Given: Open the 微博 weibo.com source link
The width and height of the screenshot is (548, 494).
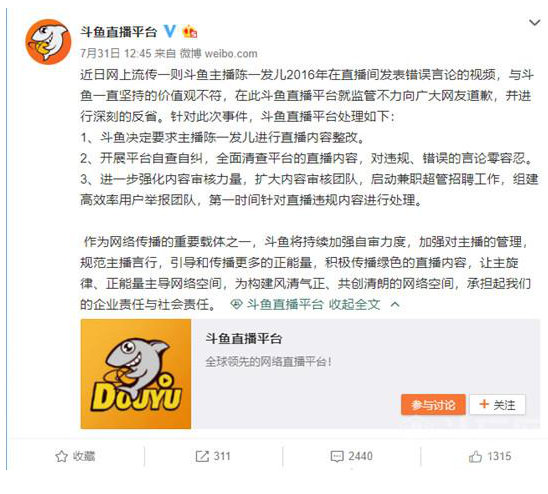Looking at the screenshot, I should 218,53.
